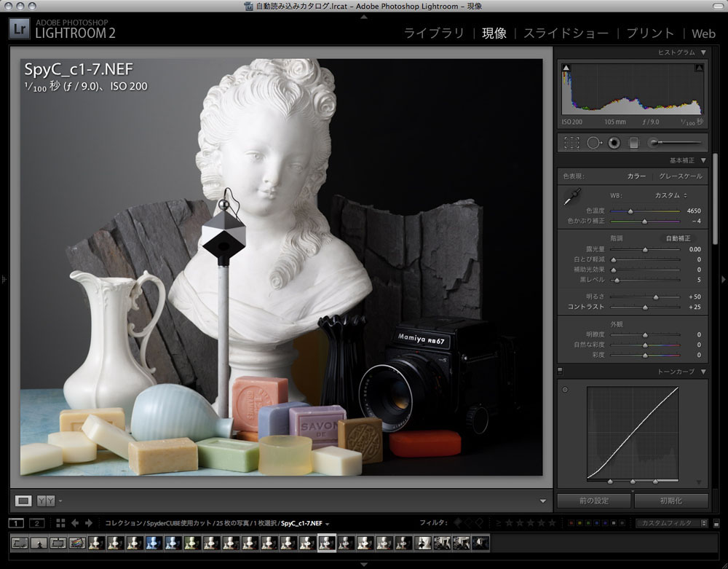Select the Crop Overlay tool

click(x=571, y=143)
